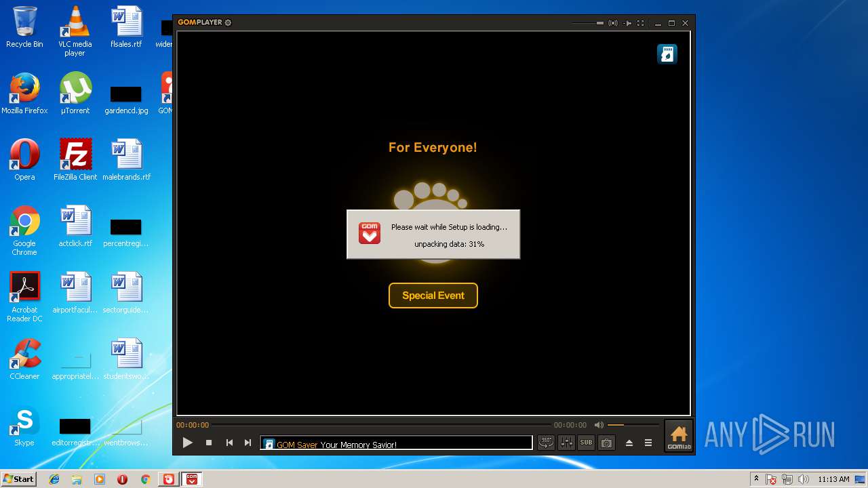This screenshot has width=868, height=488.
Task: Open Acrobat Reader DC desktop shortcut
Action: 24,297
